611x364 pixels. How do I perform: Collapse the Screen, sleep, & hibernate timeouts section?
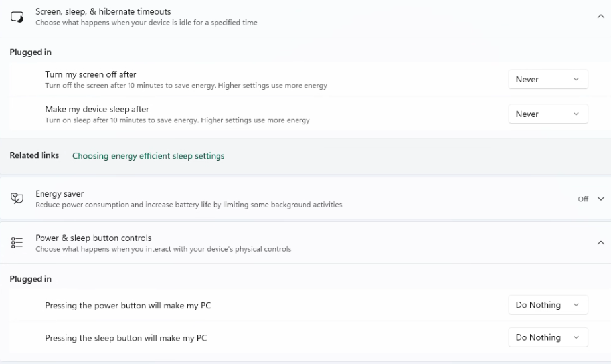[x=601, y=17]
